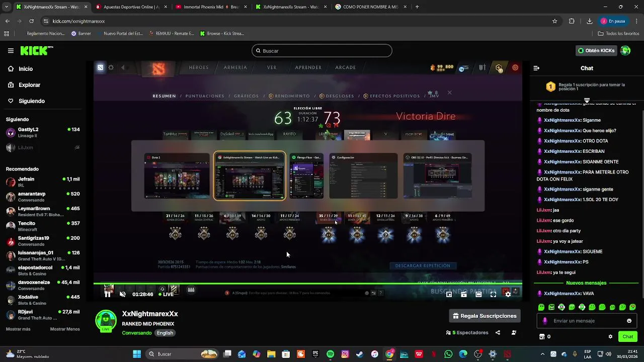Open Windows Start button

point(137,354)
